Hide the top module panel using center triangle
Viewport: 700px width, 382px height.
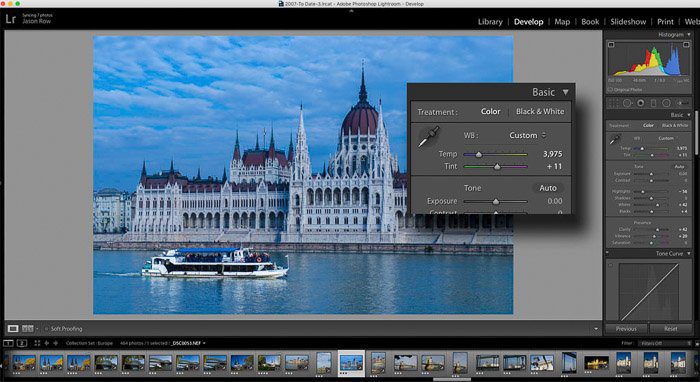click(x=351, y=10)
